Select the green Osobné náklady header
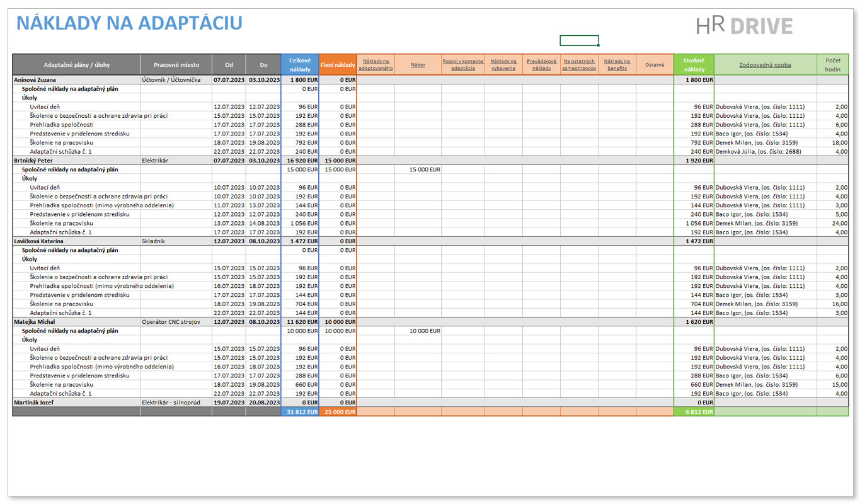This screenshot has height=504, width=860. tap(694, 64)
